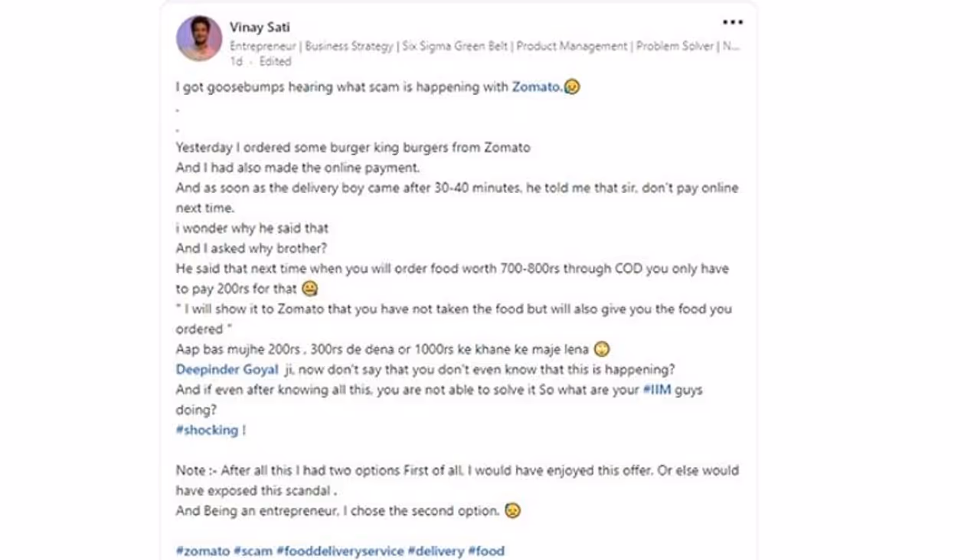
Task: Click the #shocking hashtag
Action: point(207,431)
